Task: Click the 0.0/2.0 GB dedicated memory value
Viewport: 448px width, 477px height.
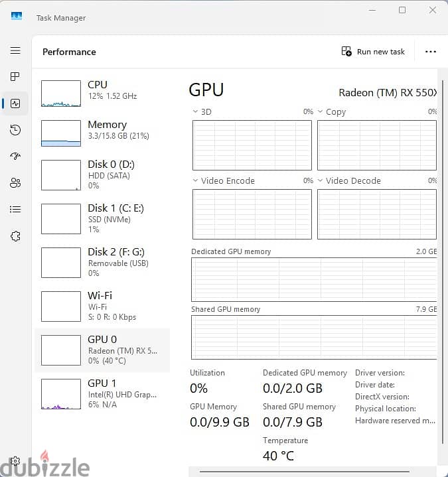Action: coord(293,389)
